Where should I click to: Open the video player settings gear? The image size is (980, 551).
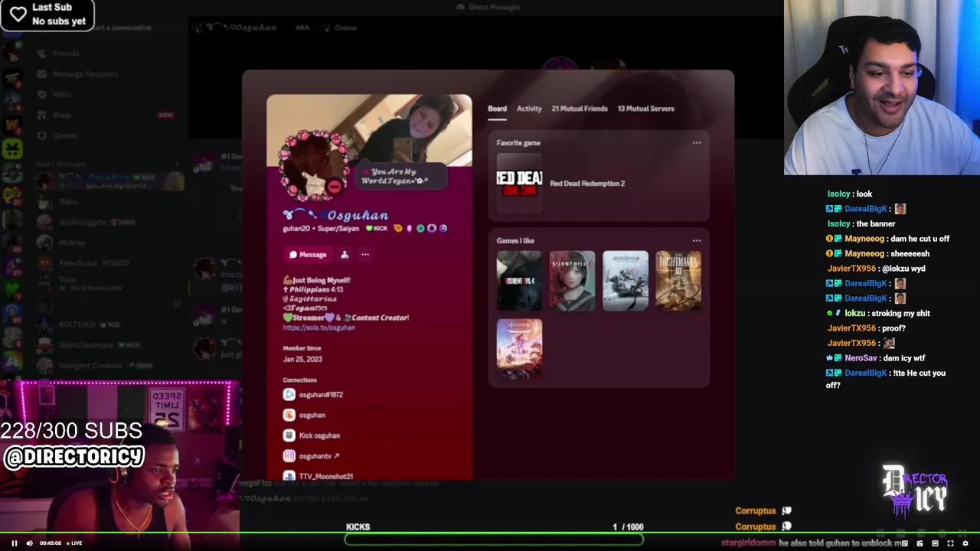[965, 543]
